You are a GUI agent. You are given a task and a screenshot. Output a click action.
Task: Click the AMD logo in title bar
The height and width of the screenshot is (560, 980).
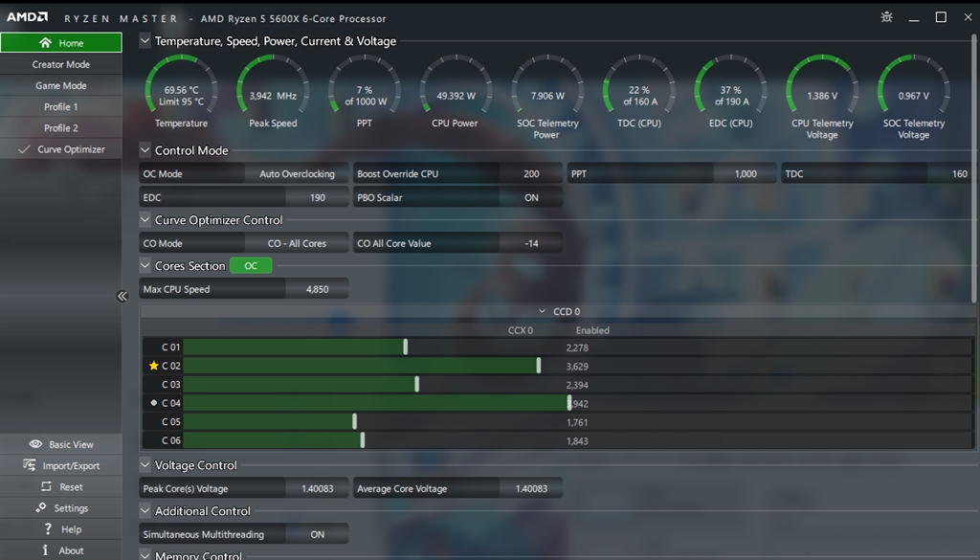[27, 17]
